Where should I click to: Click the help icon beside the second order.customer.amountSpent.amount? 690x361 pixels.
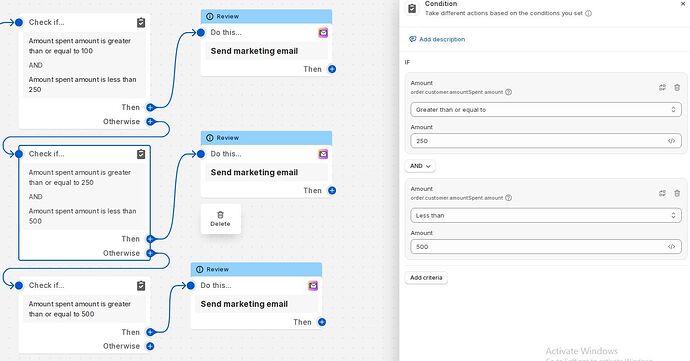[x=508, y=198]
